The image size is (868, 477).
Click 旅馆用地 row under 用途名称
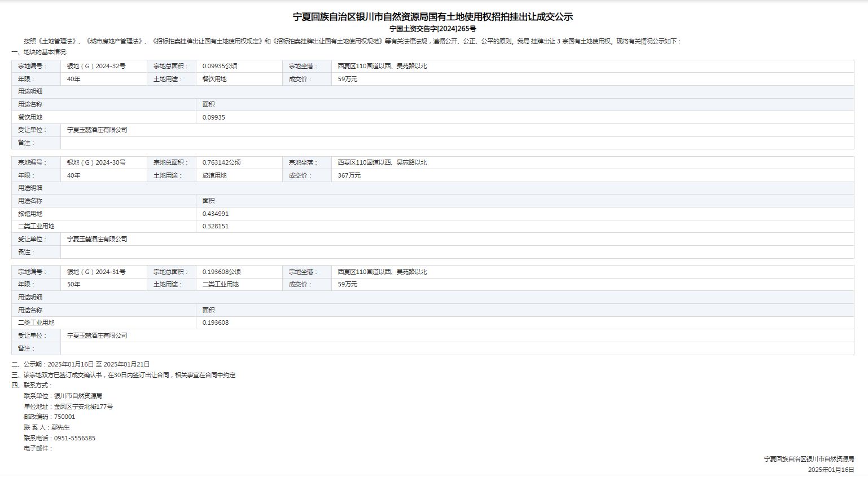[x=30, y=214]
